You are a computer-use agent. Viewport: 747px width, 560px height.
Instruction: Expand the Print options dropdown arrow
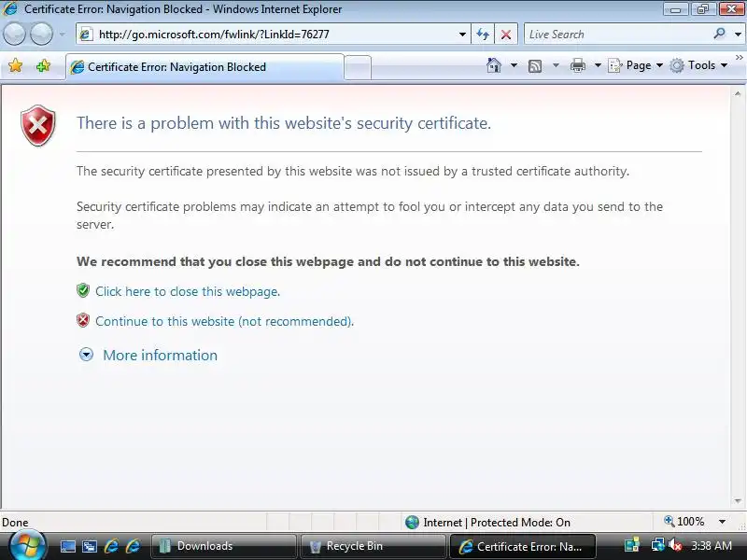pos(598,65)
